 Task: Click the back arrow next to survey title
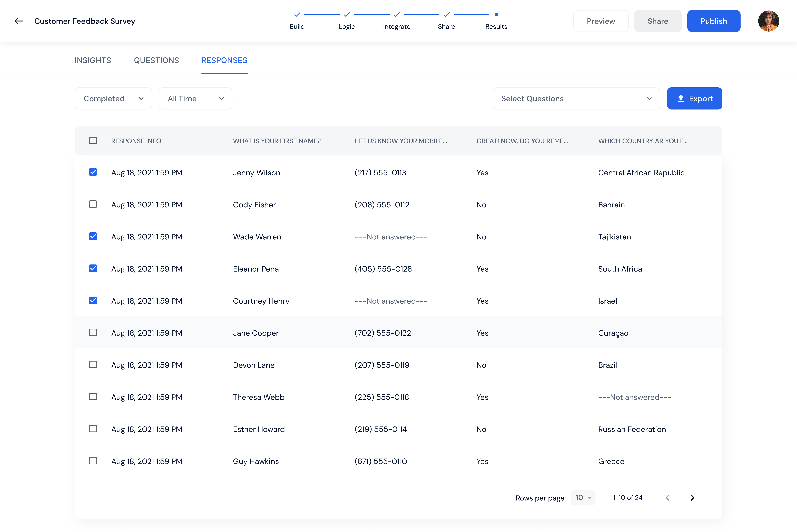click(19, 21)
